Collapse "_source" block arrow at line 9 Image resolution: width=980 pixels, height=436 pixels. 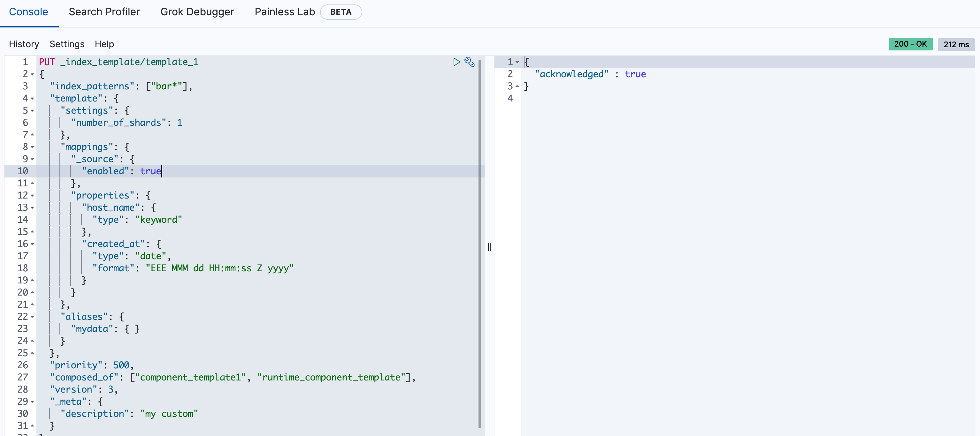(32, 159)
